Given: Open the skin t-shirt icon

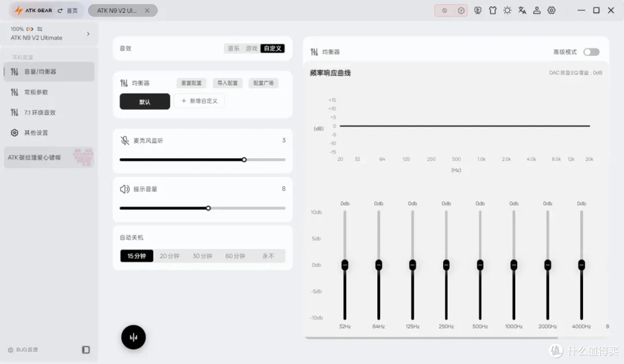Looking at the screenshot, I should click(493, 10).
